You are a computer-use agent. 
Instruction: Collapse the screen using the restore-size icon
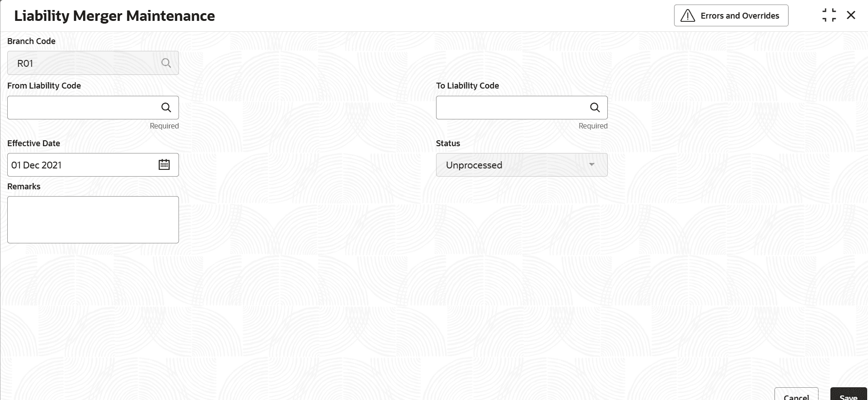click(829, 15)
